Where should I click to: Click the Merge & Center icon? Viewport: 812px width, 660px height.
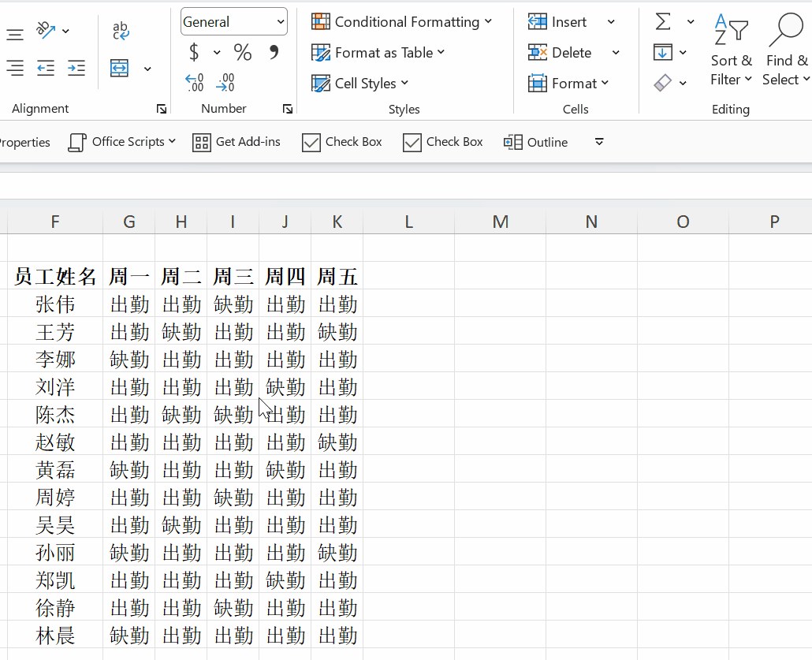click(x=120, y=69)
